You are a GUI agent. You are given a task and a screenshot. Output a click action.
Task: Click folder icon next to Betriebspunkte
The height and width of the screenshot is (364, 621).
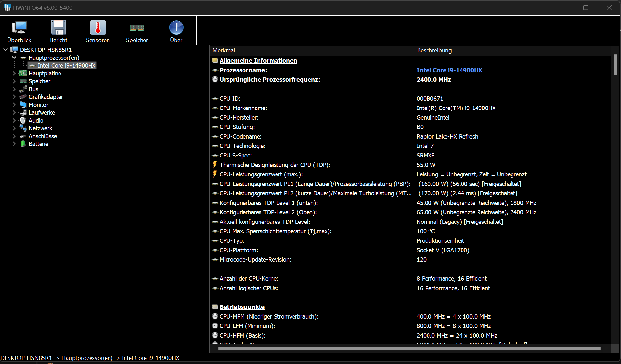click(215, 307)
